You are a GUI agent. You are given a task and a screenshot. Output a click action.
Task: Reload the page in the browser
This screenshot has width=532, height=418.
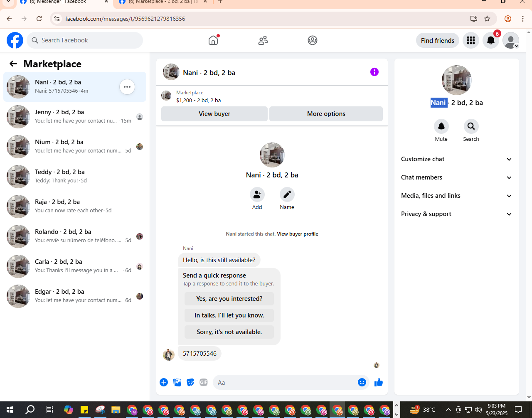pyautogui.click(x=39, y=19)
